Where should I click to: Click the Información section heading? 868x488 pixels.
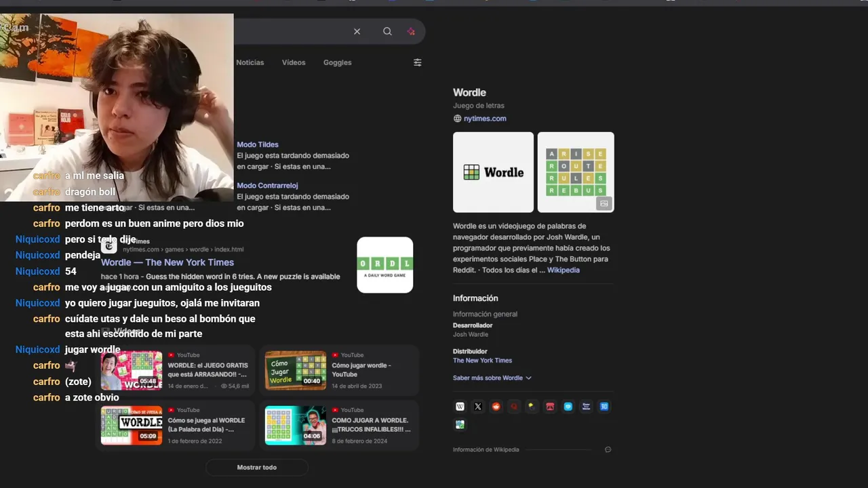(475, 298)
